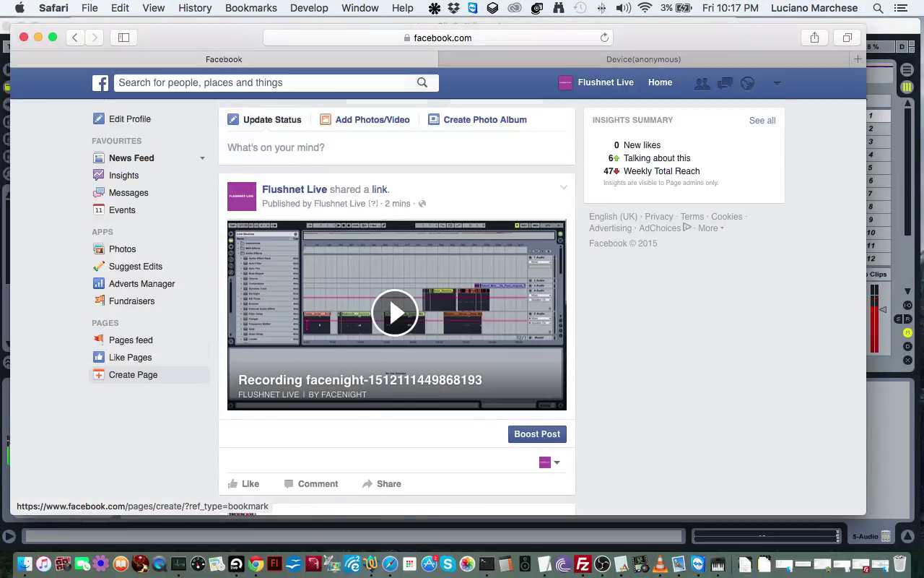
Task: Open the account menu arrow in blue bar
Action: [x=777, y=83]
